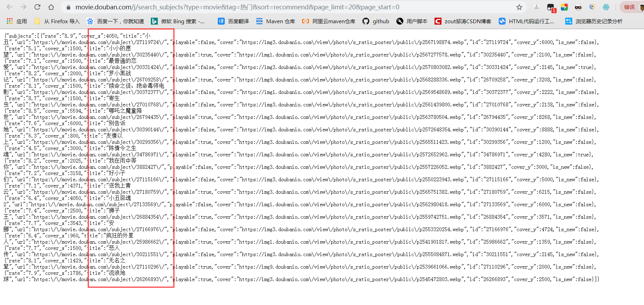Open the 应用 apps shortcut

[x=17, y=21]
